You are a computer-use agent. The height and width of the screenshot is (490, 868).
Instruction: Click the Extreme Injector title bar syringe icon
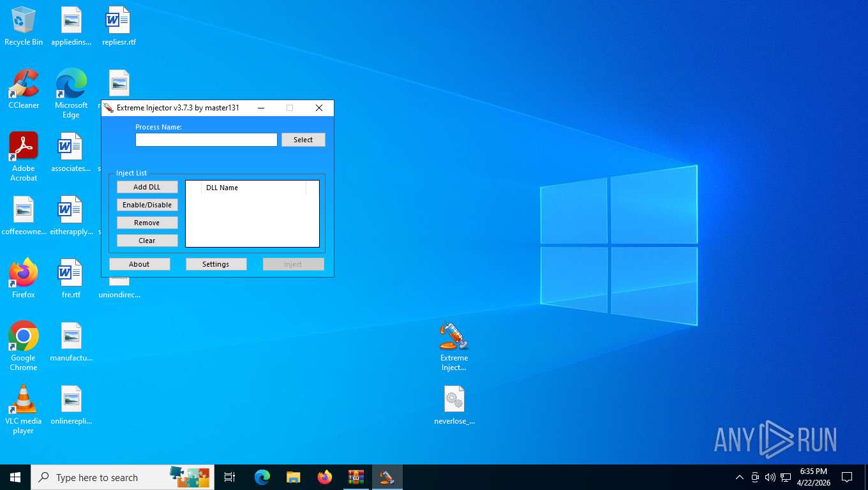(x=108, y=108)
